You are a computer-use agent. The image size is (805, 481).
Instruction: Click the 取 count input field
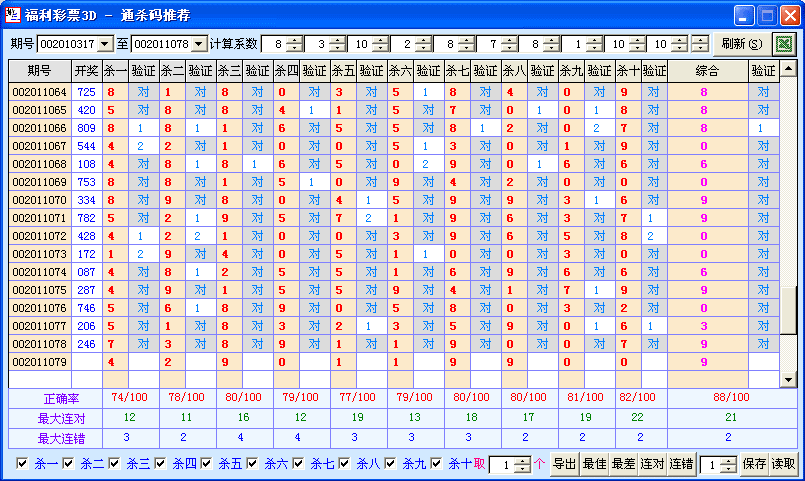(502, 465)
